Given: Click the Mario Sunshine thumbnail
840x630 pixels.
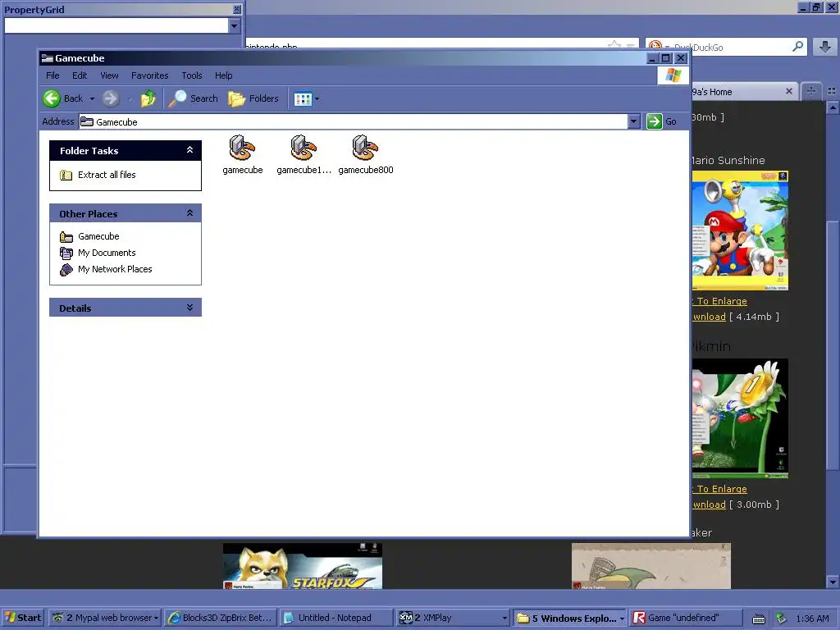Looking at the screenshot, I should tap(740, 231).
